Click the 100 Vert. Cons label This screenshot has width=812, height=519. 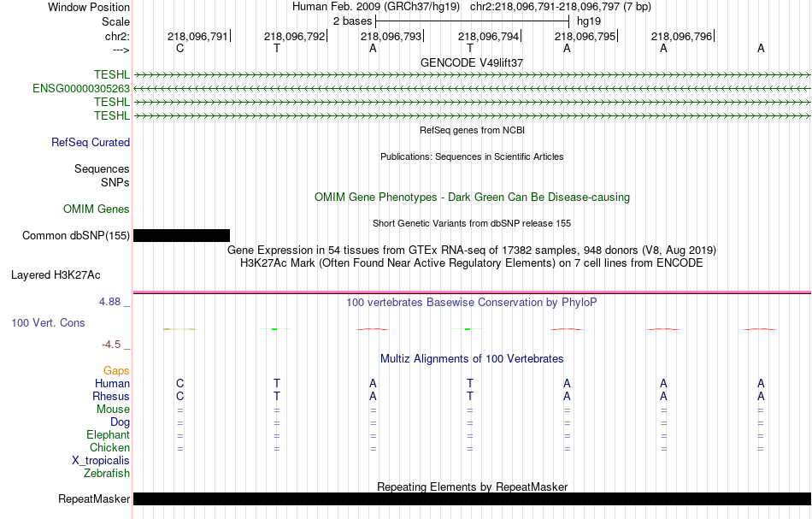click(x=48, y=322)
